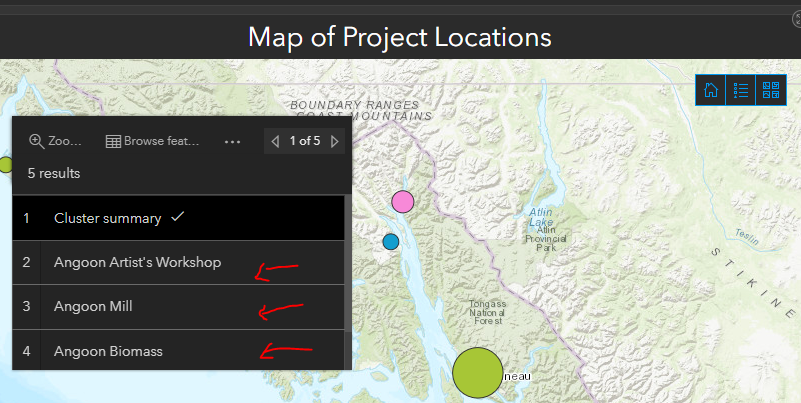The width and height of the screenshot is (801, 403).
Task: Click the Home default extent icon
Action: (711, 90)
